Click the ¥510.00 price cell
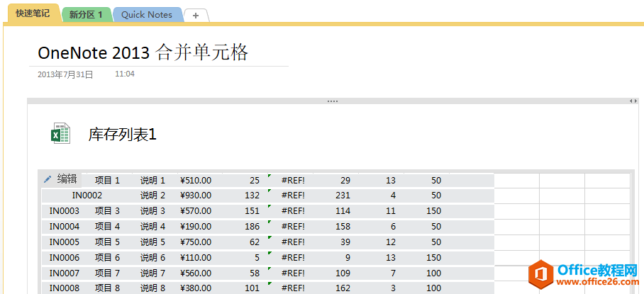The width and height of the screenshot is (644, 294). click(196, 181)
